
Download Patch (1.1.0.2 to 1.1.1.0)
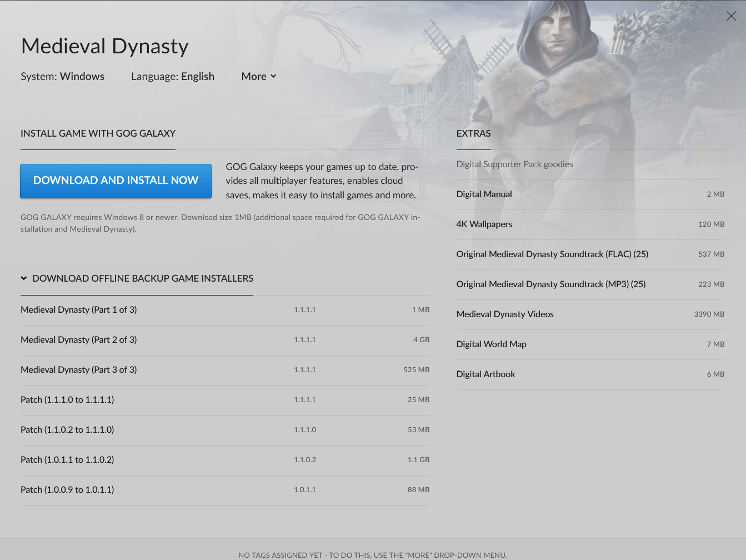coord(225,430)
